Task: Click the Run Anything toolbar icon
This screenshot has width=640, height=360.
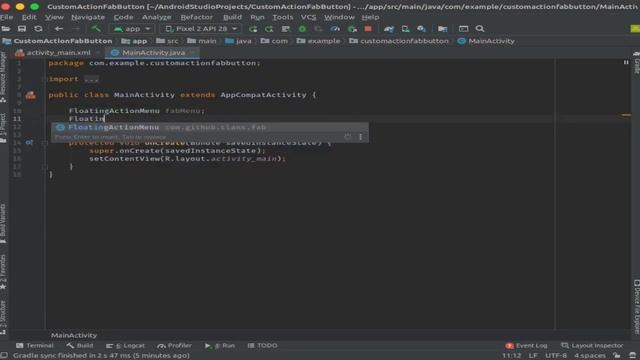Action: (x=463, y=29)
